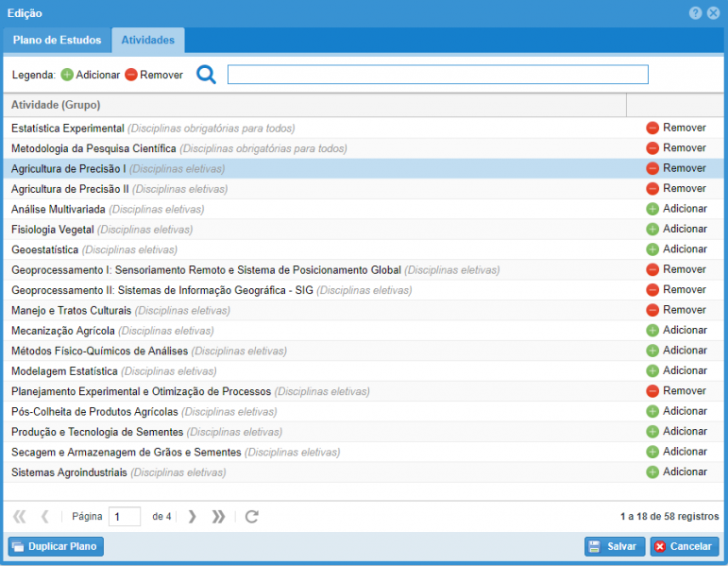Add Geoestatística with the green plus icon
Image resolution: width=728 pixels, height=566 pixels.
[x=652, y=249]
